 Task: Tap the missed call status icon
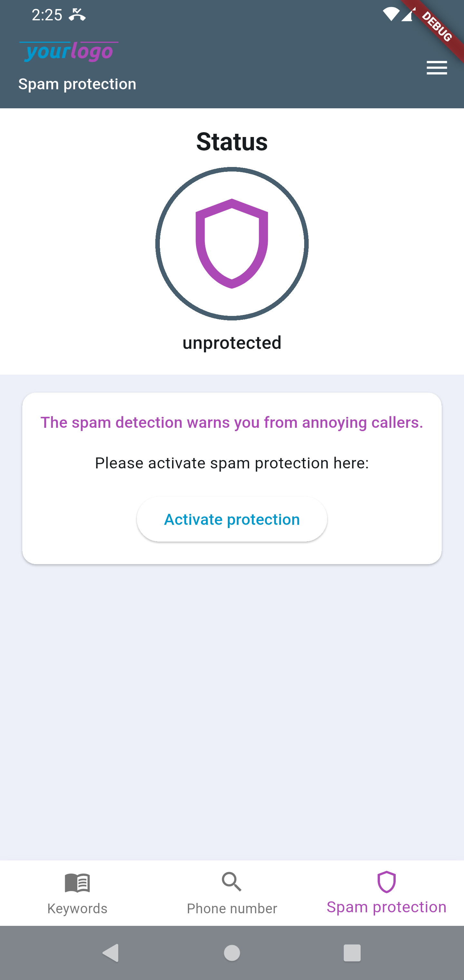click(77, 15)
